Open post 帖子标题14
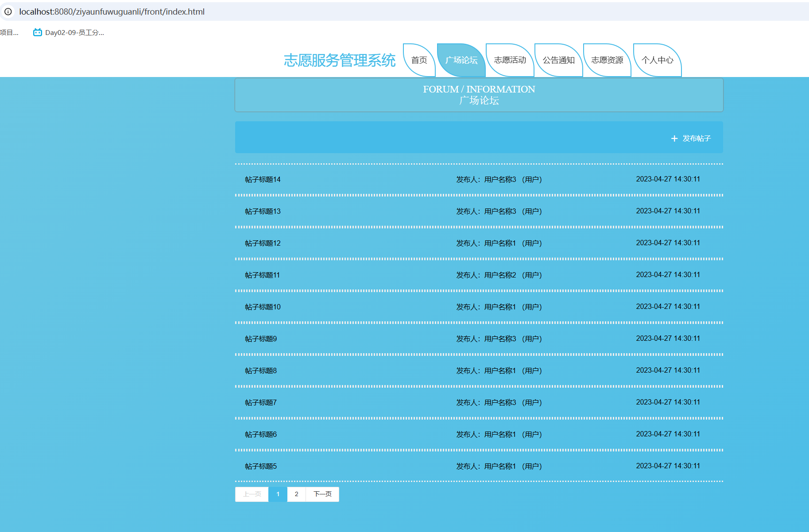Screen dimensions: 809x532 point(263,180)
